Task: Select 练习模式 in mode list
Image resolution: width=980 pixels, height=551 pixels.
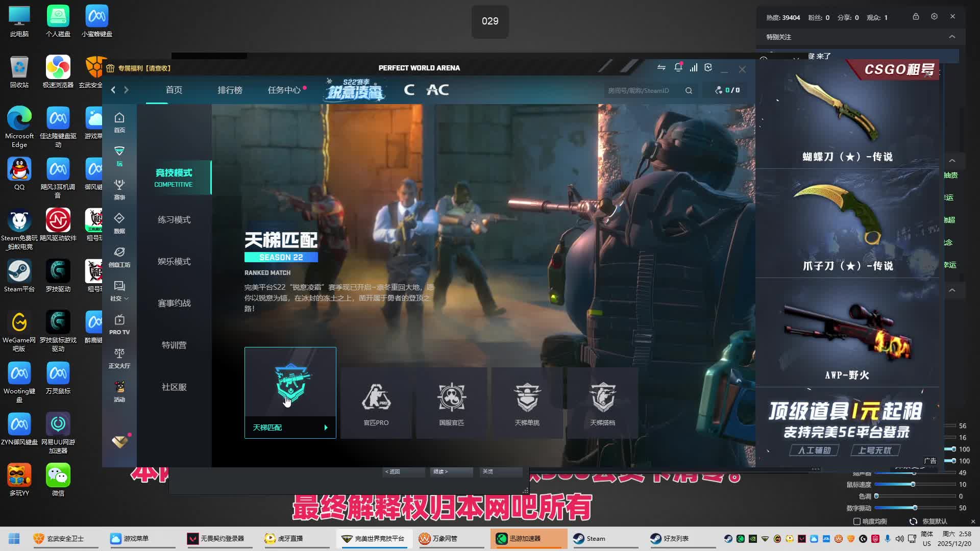Action: (174, 219)
